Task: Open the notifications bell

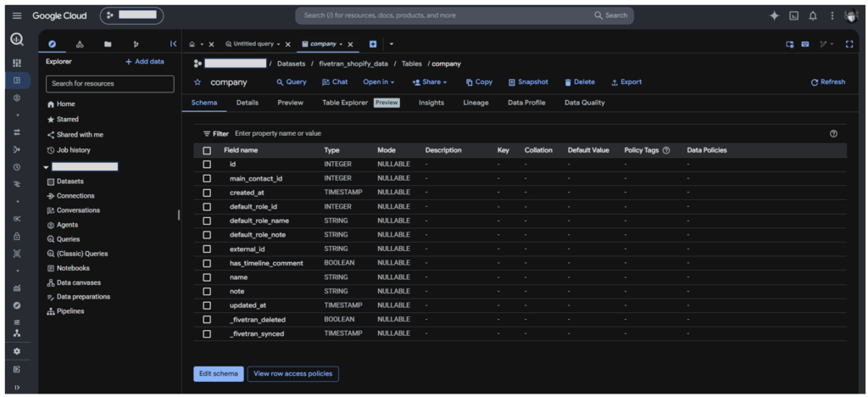Action: (813, 15)
